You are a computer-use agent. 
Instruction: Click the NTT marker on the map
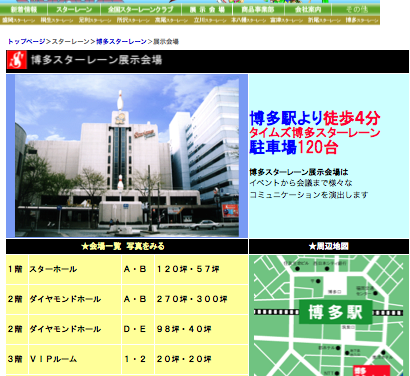[332, 373]
